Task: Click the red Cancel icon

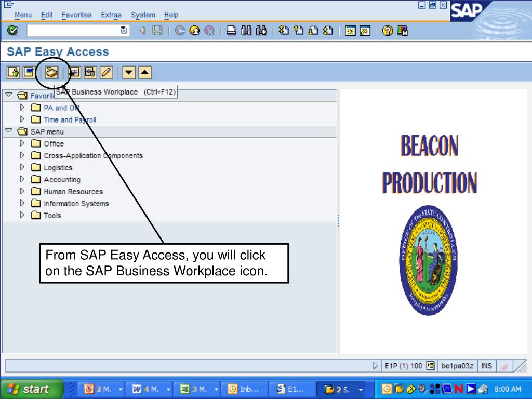Action: pyautogui.click(x=210, y=31)
